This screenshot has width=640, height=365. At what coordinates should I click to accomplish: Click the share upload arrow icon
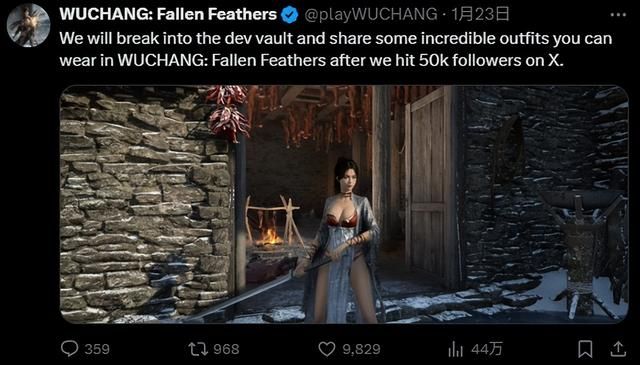[x=618, y=349]
